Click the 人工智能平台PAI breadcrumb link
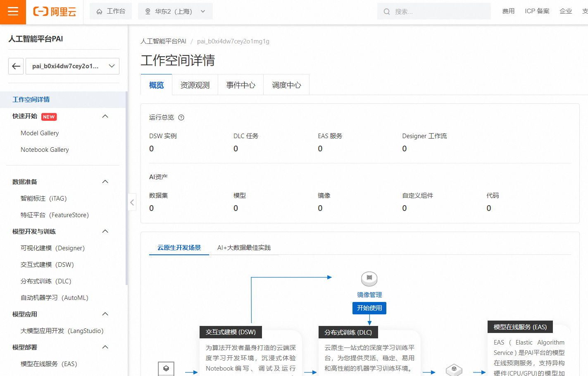588x376 pixels. (x=163, y=41)
